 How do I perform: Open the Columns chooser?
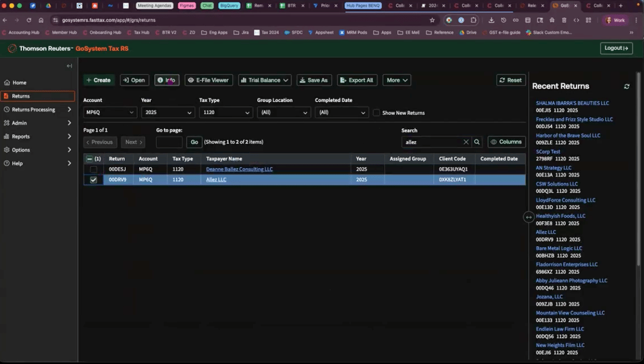[x=506, y=142]
